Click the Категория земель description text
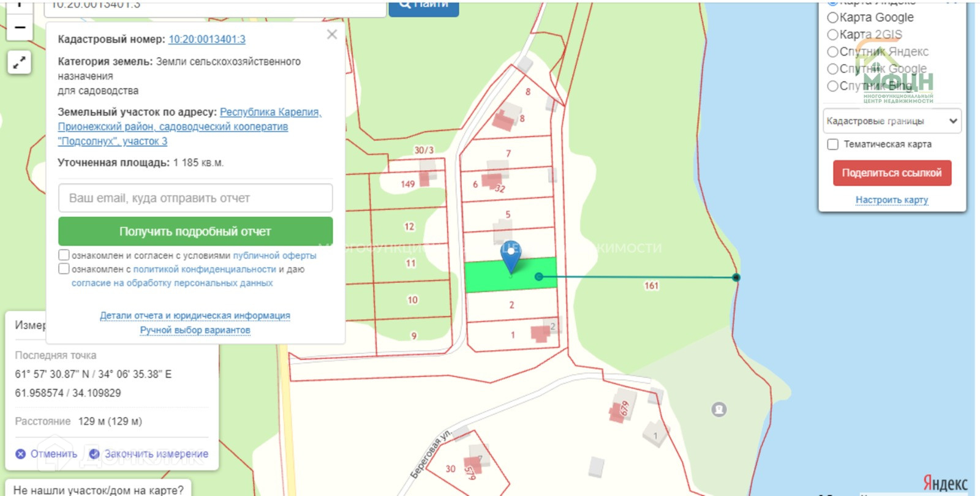Image resolution: width=980 pixels, height=496 pixels. 179,76
